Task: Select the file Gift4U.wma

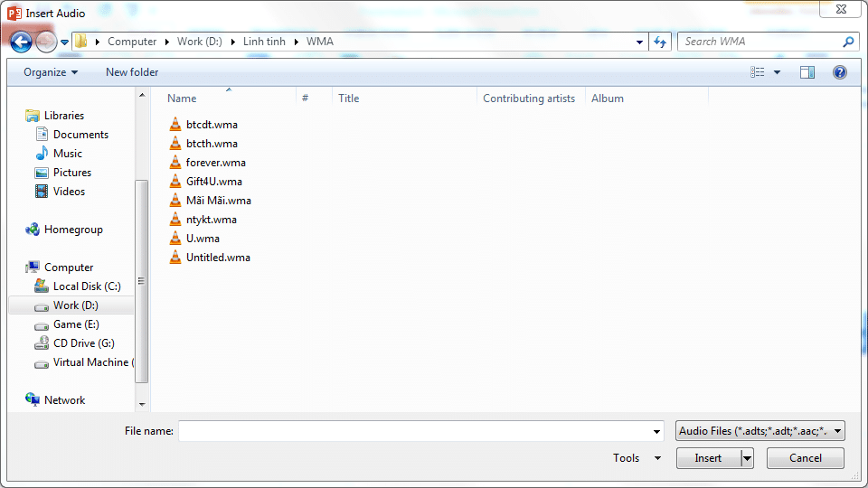Action: pos(213,182)
